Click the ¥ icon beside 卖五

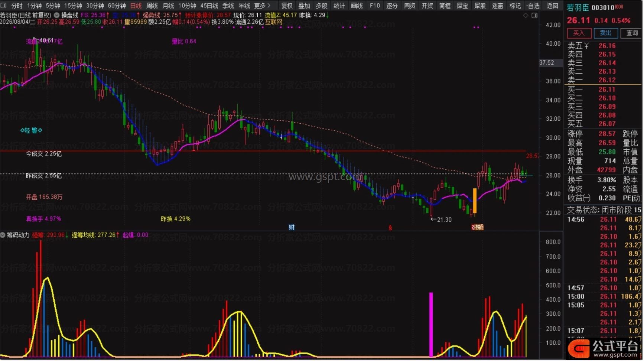tap(586, 46)
